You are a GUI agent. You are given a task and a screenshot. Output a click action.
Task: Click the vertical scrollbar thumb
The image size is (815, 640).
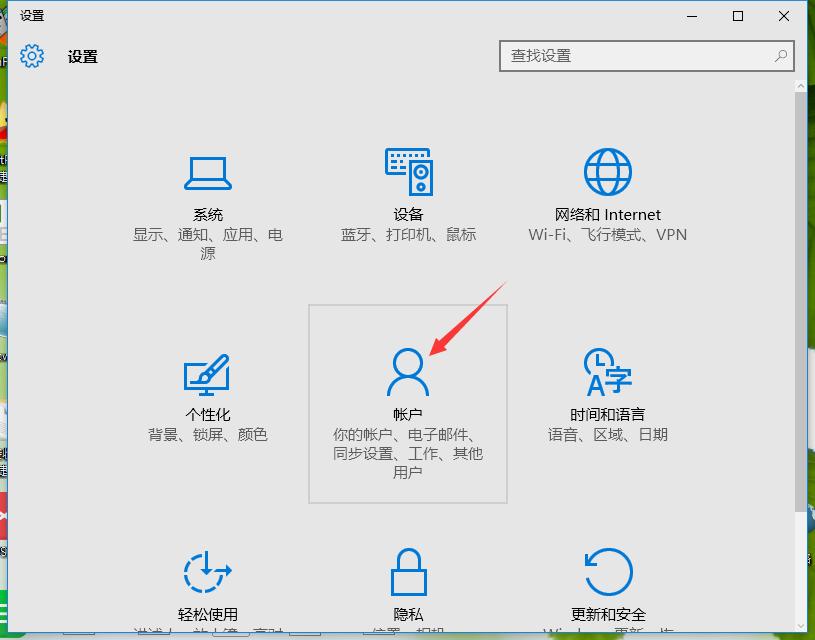tap(802, 300)
